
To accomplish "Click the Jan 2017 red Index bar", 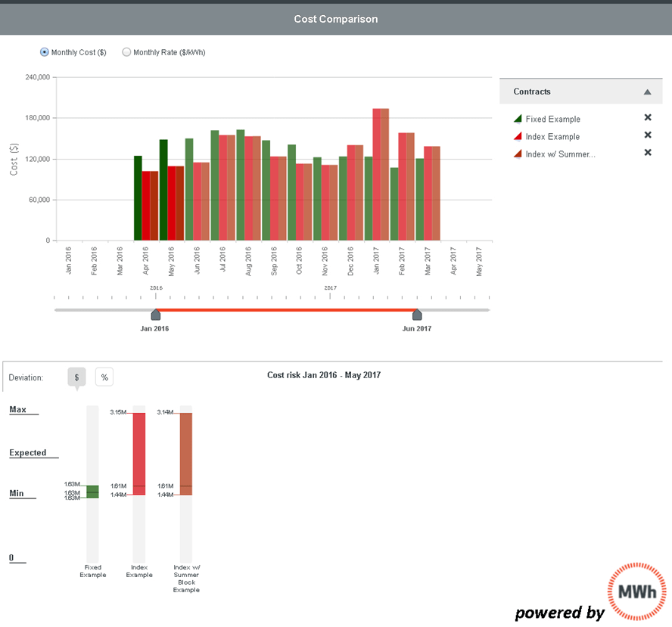I will [376, 174].
